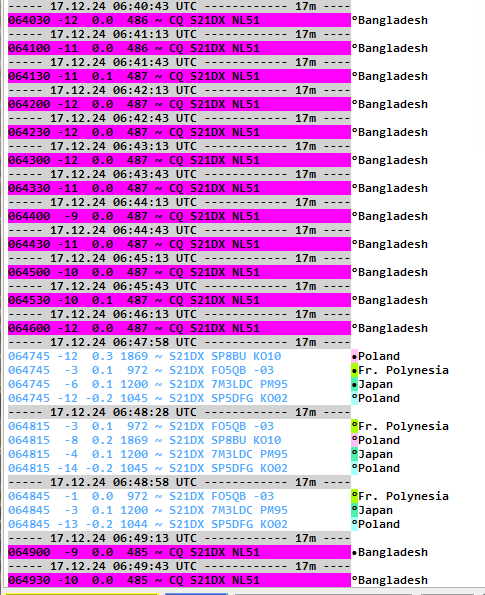Click the 064815 S21DX SP8BU KO10 row
Image resolution: width=485 pixels, height=595 pixels.
coord(179,440)
